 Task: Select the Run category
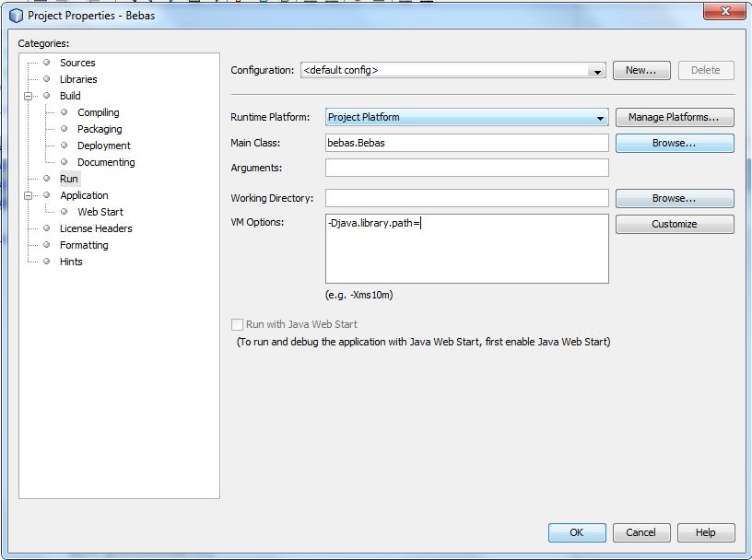pos(69,179)
